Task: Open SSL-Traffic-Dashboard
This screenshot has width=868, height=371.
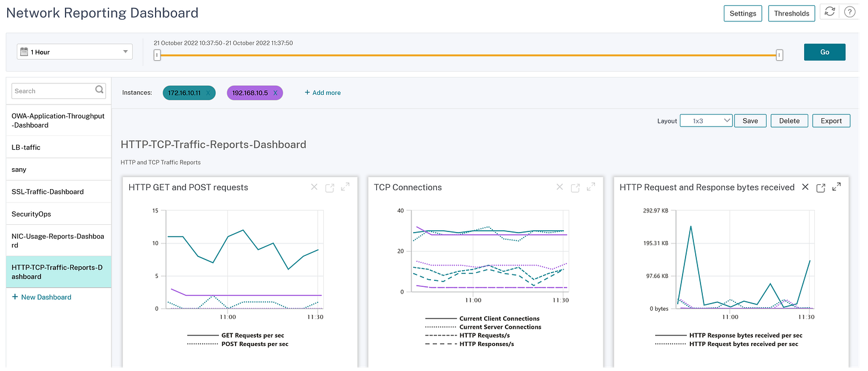Action: coord(58,191)
